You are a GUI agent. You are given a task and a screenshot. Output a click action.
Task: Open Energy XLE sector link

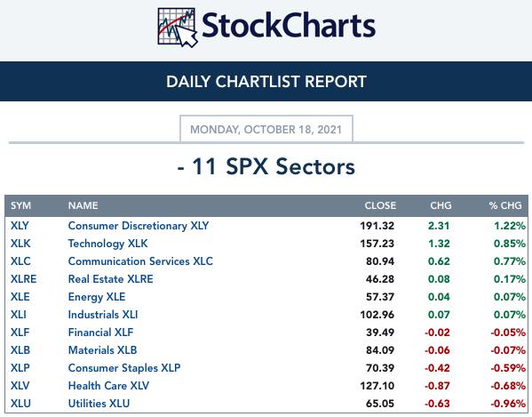(97, 297)
